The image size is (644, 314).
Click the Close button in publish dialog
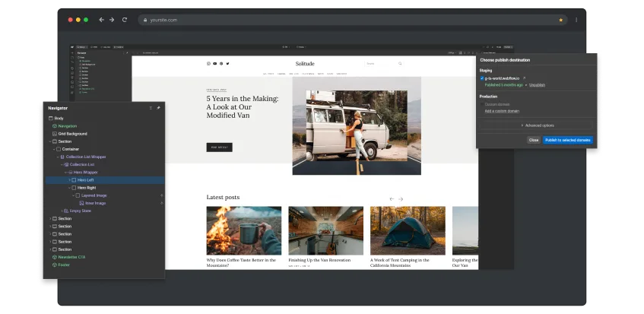(x=534, y=140)
